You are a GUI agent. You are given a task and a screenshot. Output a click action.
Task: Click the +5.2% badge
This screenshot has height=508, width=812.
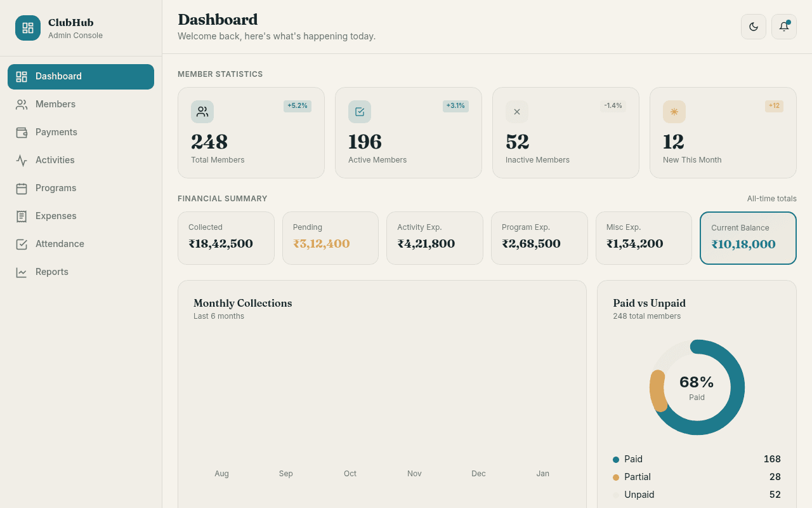click(x=298, y=106)
